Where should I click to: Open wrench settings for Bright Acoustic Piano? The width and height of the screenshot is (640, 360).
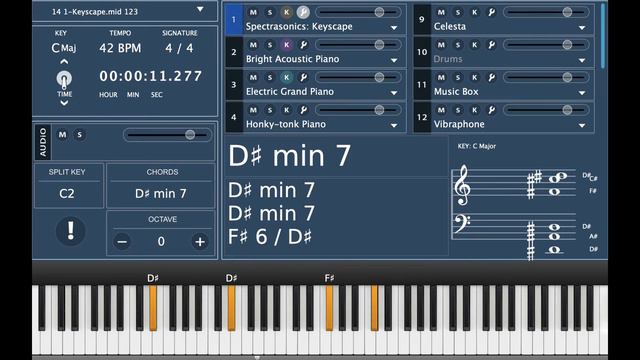(x=303, y=45)
